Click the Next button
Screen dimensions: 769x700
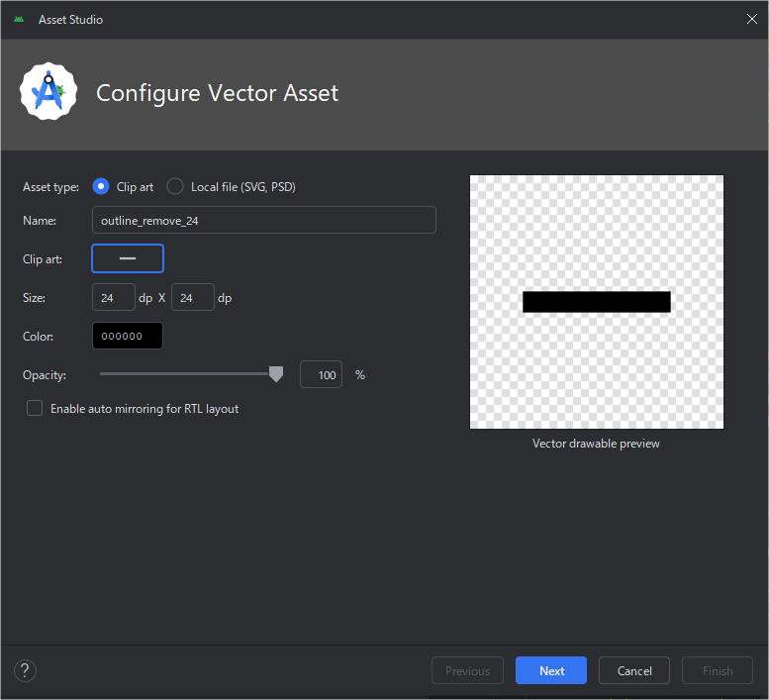click(x=551, y=670)
